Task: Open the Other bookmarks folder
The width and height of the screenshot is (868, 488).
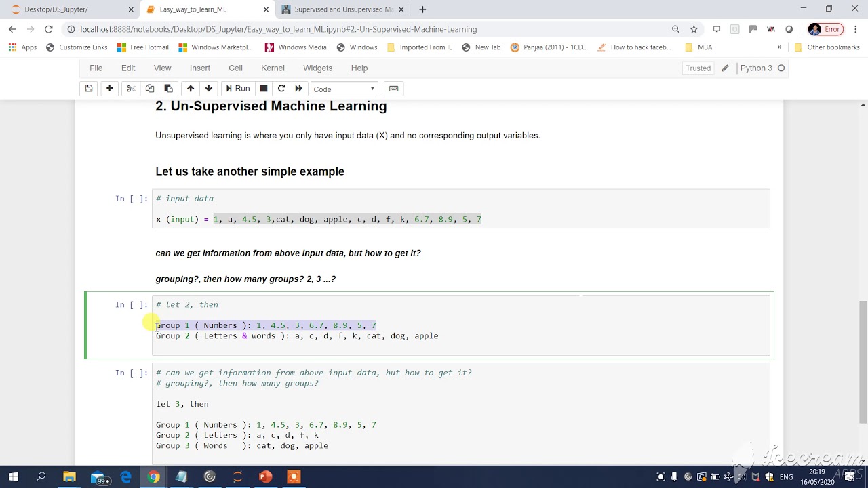Action: point(827,47)
